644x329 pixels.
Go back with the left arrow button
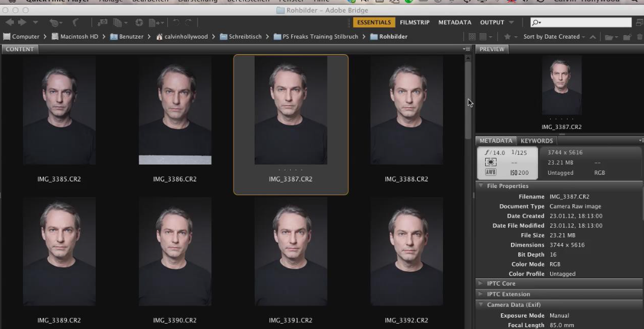pos(10,22)
